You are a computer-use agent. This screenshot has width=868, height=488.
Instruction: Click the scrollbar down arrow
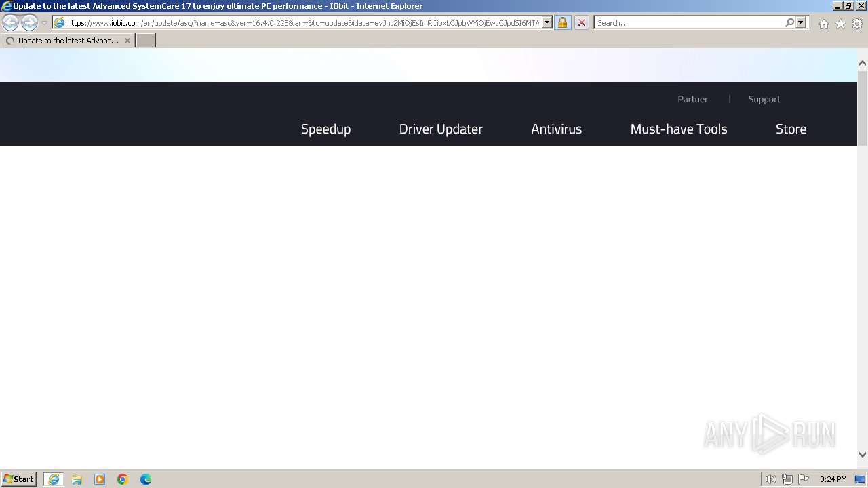coord(863,455)
